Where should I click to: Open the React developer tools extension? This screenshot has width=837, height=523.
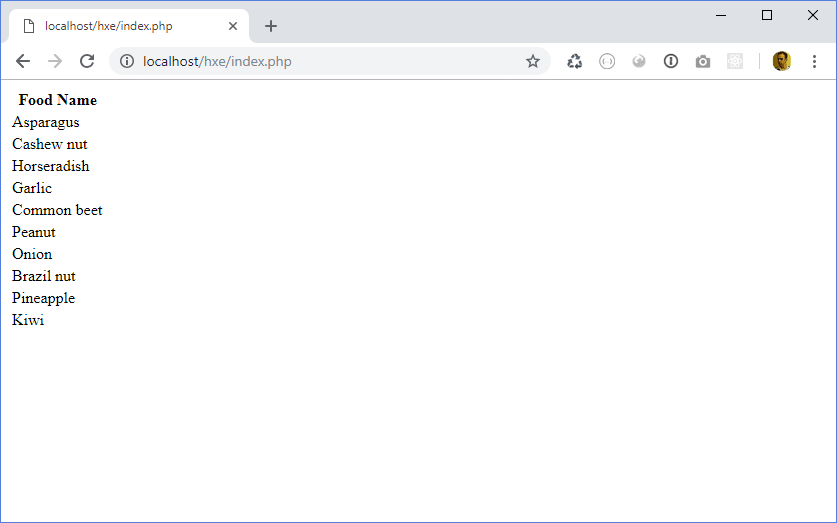click(x=735, y=61)
